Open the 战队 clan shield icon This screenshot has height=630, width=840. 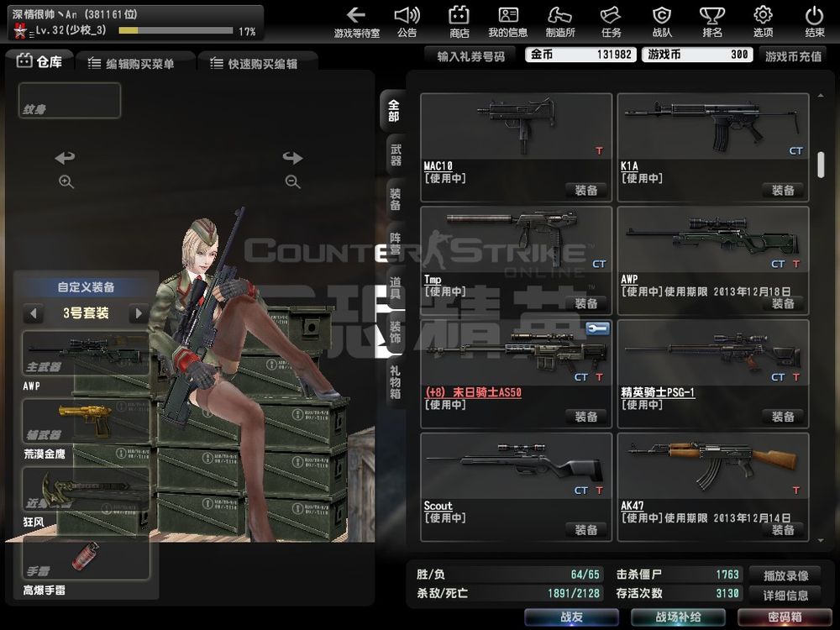tap(662, 22)
